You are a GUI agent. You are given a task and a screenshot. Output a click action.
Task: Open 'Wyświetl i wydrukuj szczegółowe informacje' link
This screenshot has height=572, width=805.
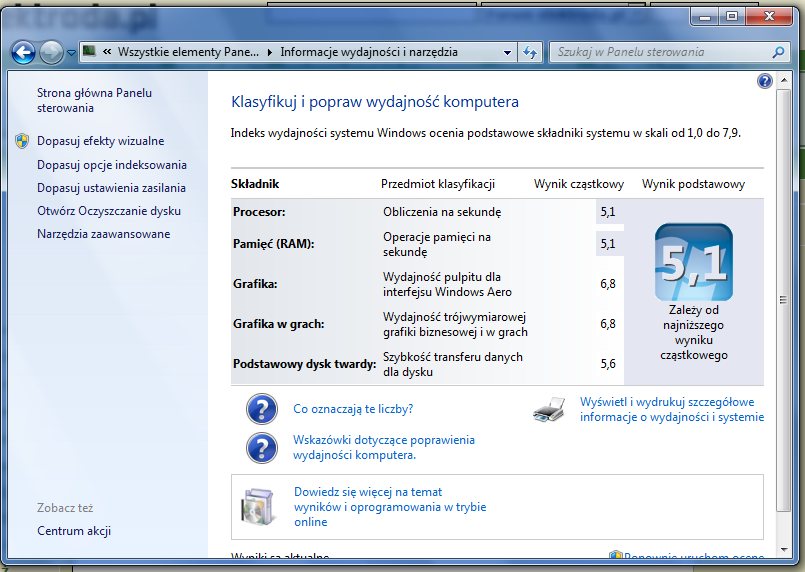[672, 409]
